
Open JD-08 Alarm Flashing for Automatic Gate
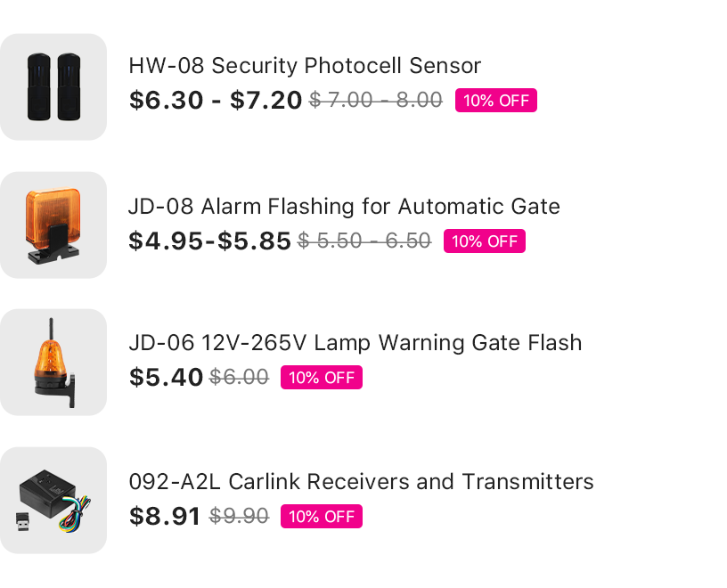pos(344,207)
